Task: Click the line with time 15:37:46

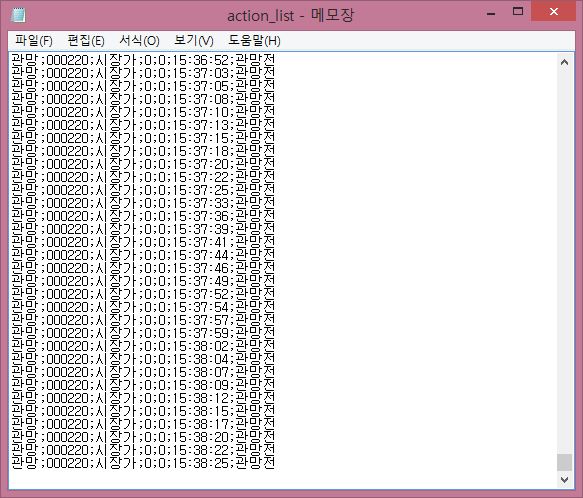Action: tap(143, 269)
